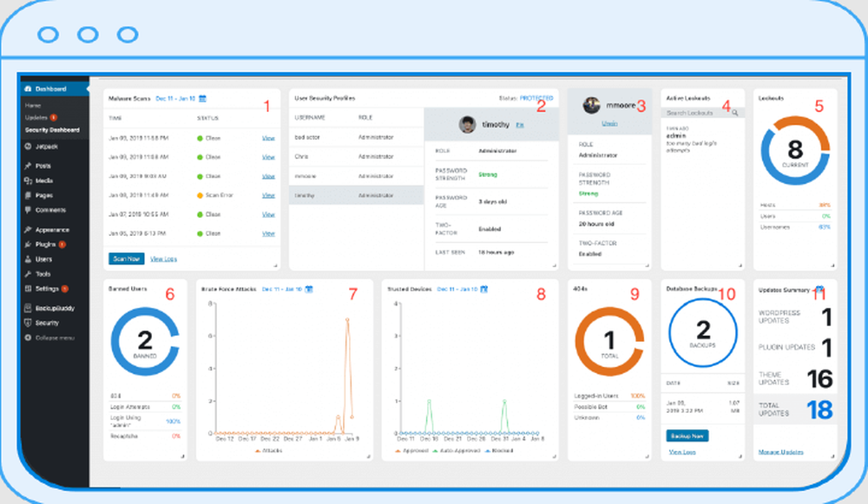
Task: Click the link under mmoore's name
Action: (609, 123)
